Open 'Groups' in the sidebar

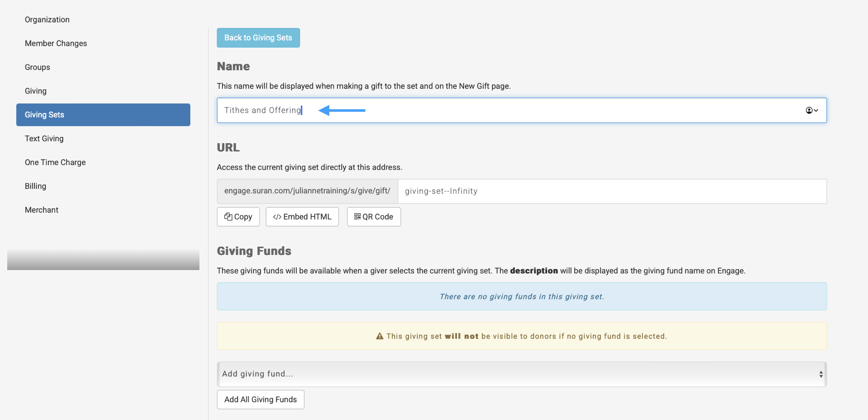click(x=37, y=67)
